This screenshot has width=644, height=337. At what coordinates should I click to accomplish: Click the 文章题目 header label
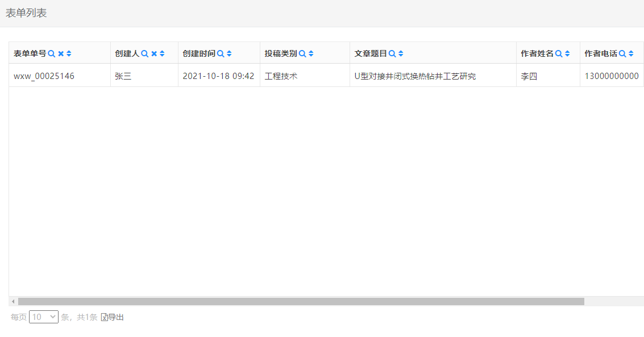[x=371, y=53]
